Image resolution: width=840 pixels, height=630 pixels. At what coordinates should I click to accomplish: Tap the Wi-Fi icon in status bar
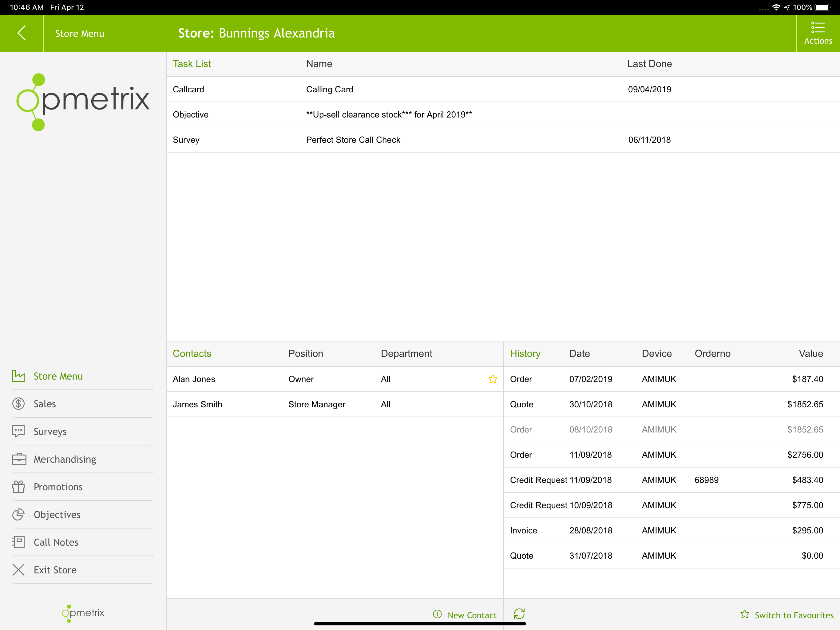coord(776,7)
